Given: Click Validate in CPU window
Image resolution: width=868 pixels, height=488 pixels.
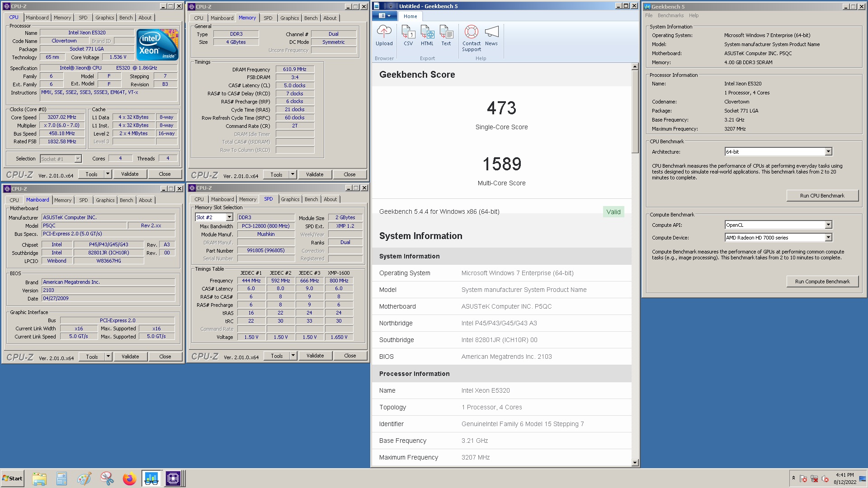Looking at the screenshot, I should (130, 174).
